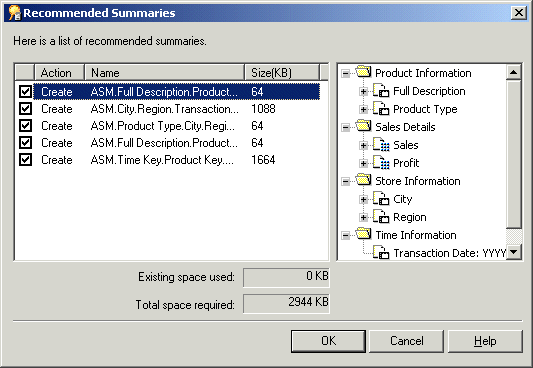Click the Action column header
The image size is (533, 368).
coord(59,72)
